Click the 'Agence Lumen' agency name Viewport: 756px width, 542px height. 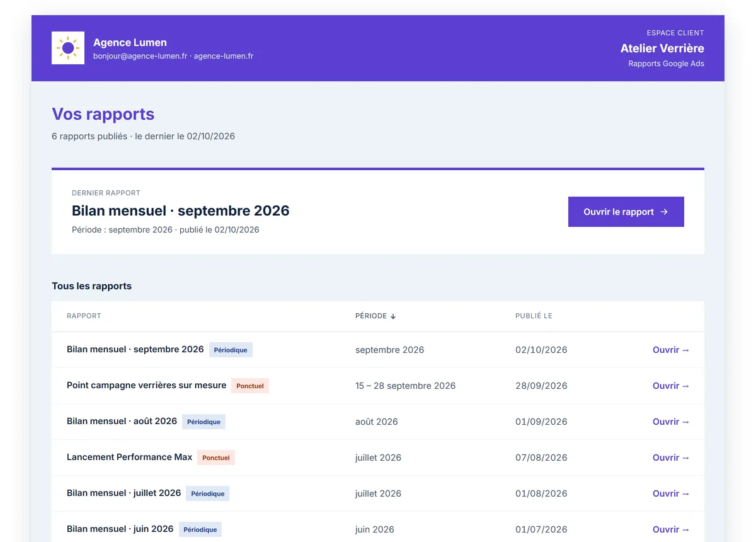coord(130,42)
